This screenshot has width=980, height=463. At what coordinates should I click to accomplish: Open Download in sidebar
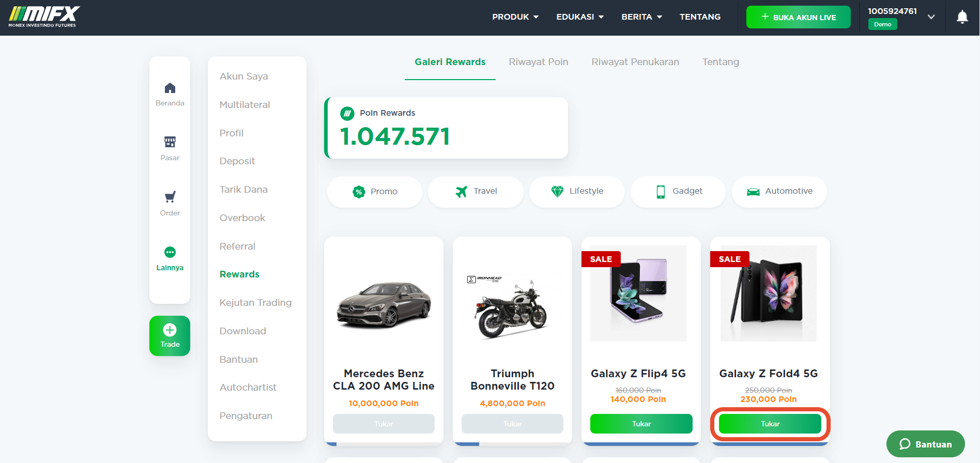pyautogui.click(x=243, y=331)
